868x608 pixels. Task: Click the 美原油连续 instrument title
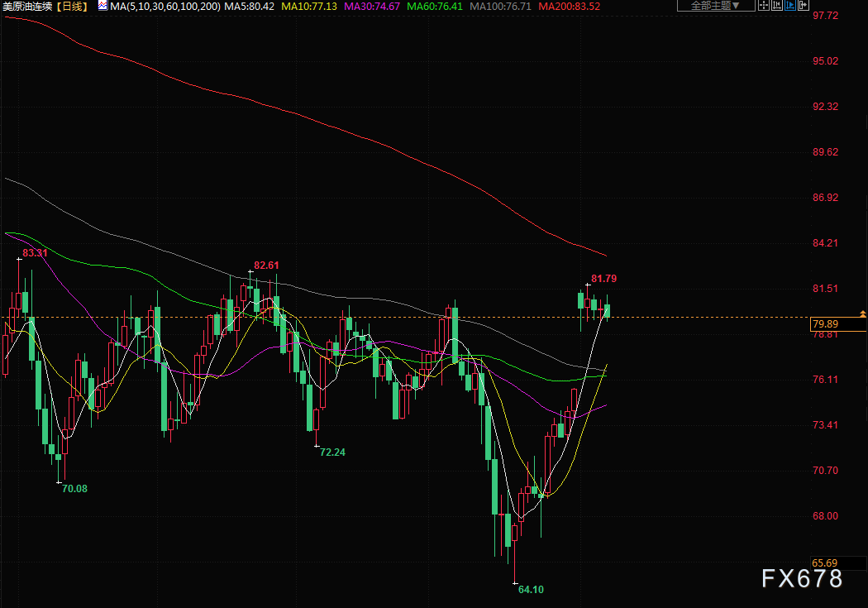point(27,7)
